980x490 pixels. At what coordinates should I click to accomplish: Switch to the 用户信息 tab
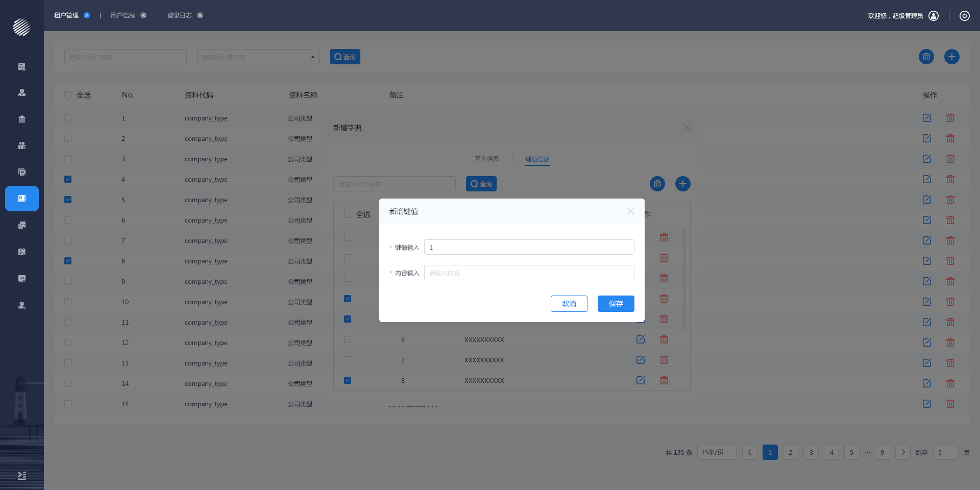(x=123, y=15)
